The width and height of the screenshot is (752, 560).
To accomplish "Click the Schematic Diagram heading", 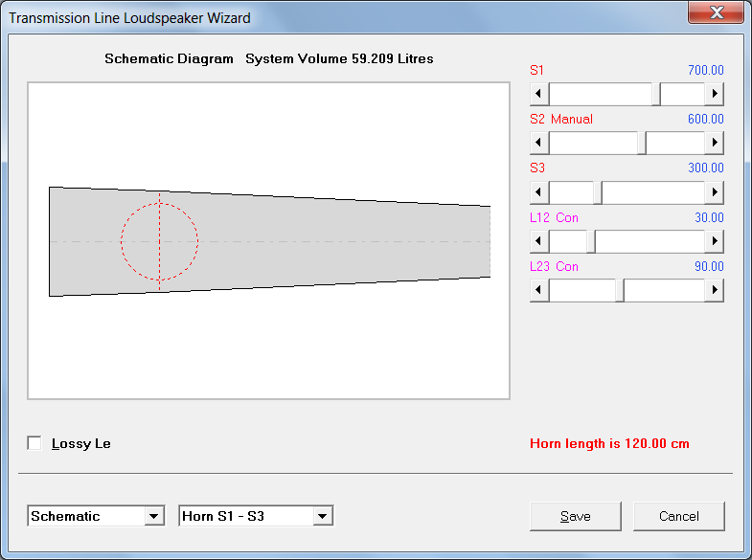I will click(x=169, y=58).
